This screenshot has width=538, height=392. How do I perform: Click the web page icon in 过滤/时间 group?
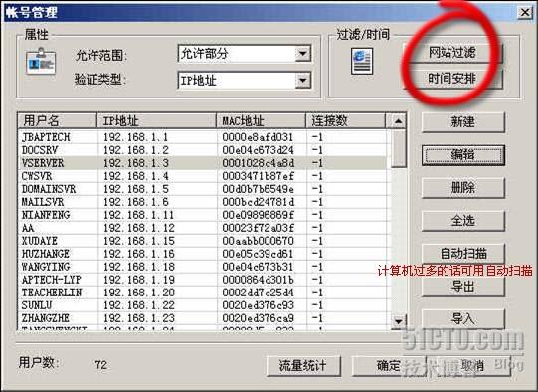coord(362,61)
